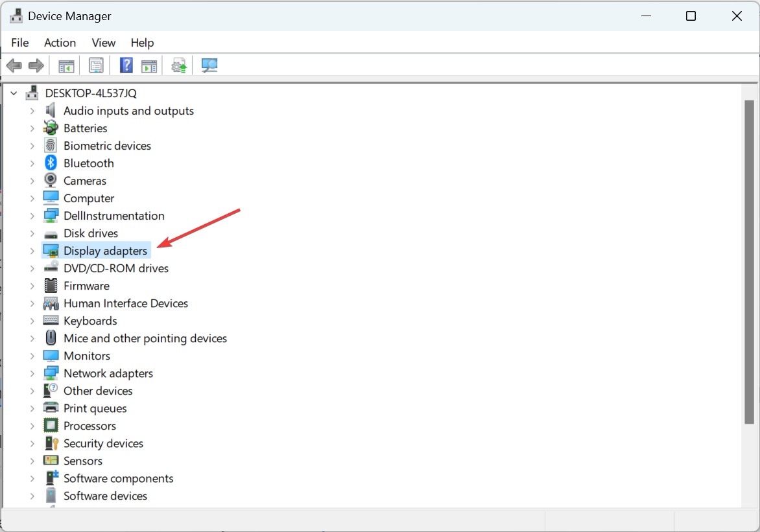Image resolution: width=760 pixels, height=532 pixels.
Task: Click the blue Help question-mark toolbar icon
Action: click(126, 65)
